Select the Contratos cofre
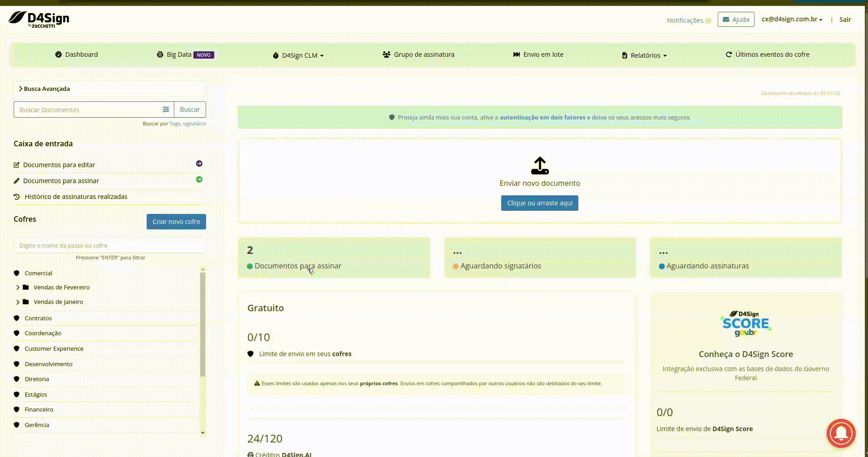The image size is (868, 457). pos(38,318)
